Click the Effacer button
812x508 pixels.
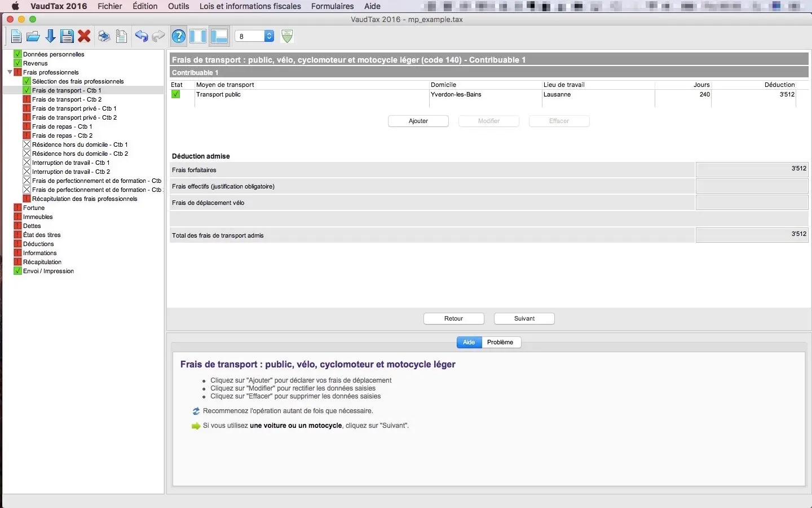[x=559, y=121]
